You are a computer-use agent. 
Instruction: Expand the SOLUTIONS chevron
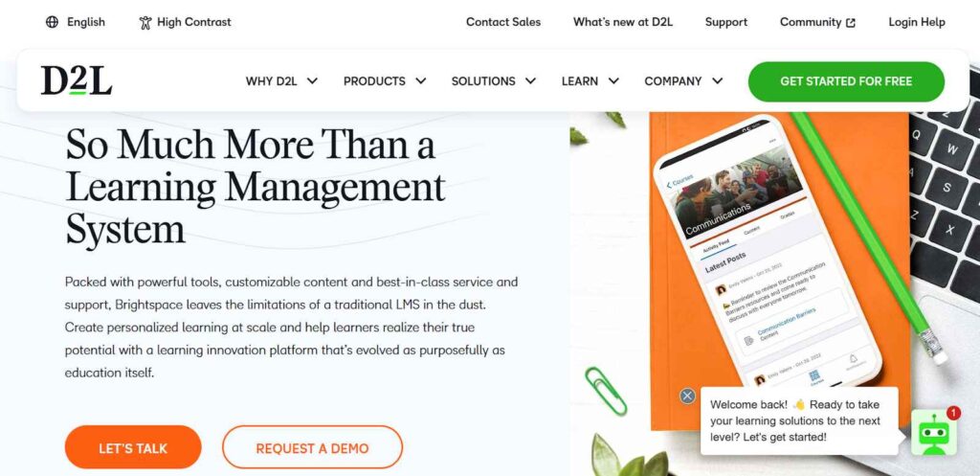pos(530,80)
